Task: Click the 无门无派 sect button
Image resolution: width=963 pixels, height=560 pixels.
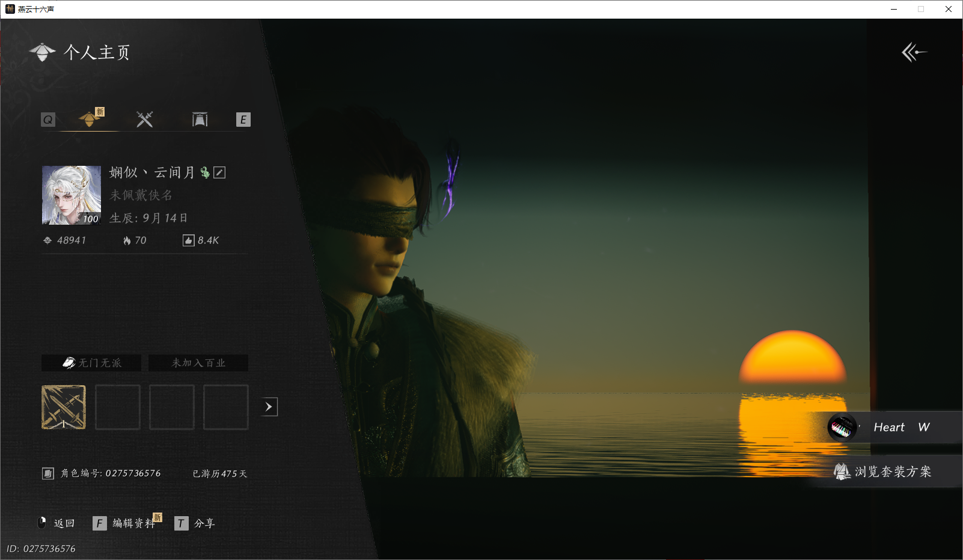Action: 91,363
